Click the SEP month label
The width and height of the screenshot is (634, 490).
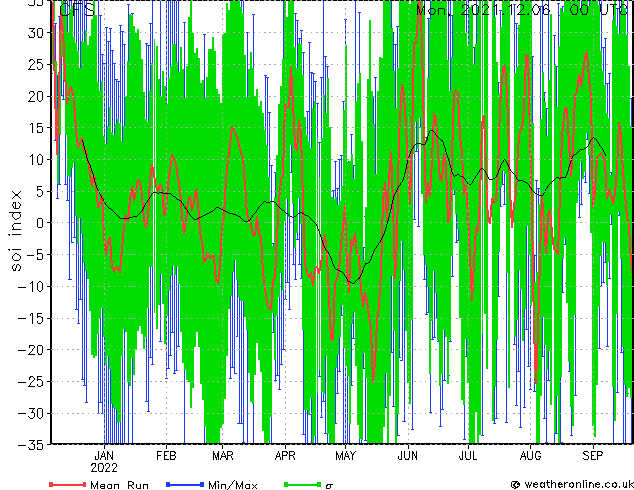[x=593, y=456]
